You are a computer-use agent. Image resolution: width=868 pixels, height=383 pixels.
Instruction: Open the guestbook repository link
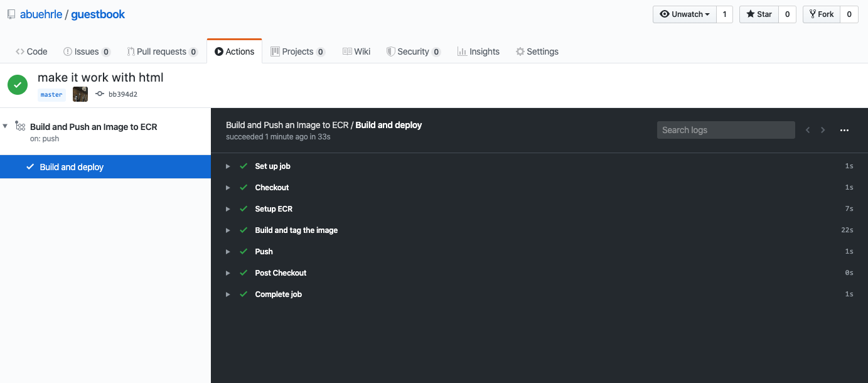98,14
